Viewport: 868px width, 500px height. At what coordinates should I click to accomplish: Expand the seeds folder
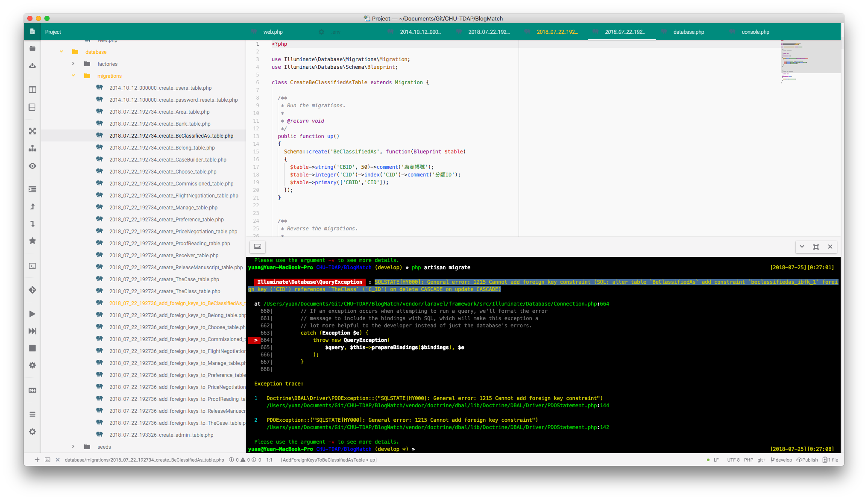pyautogui.click(x=73, y=447)
